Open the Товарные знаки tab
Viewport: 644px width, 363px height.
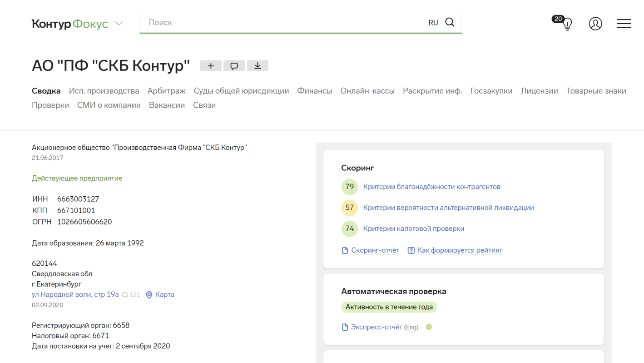(596, 91)
